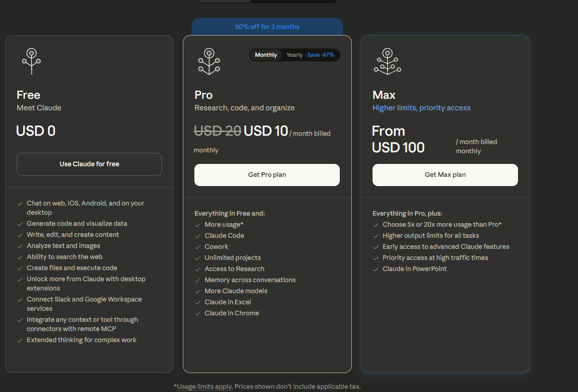Screen dimensions: 578x392
Task: Click the Unlimited projects feature
Action: [233, 258]
